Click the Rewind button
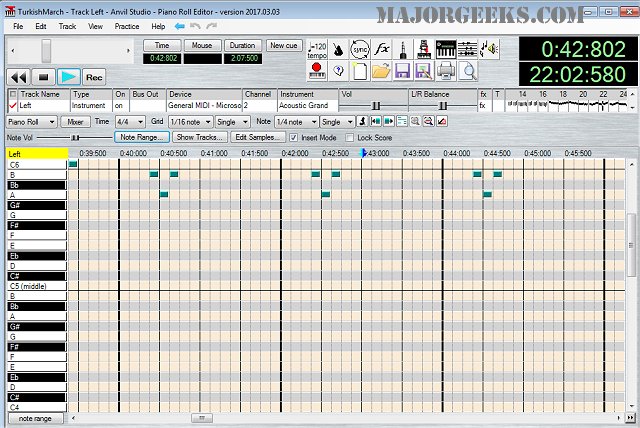The image size is (640, 428). (x=18, y=77)
